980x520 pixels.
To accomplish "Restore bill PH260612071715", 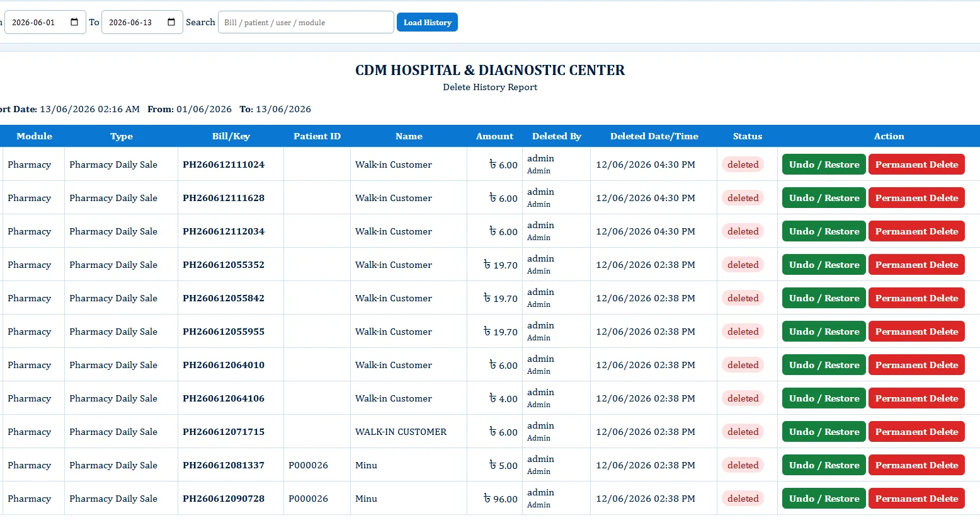I will pos(824,432).
